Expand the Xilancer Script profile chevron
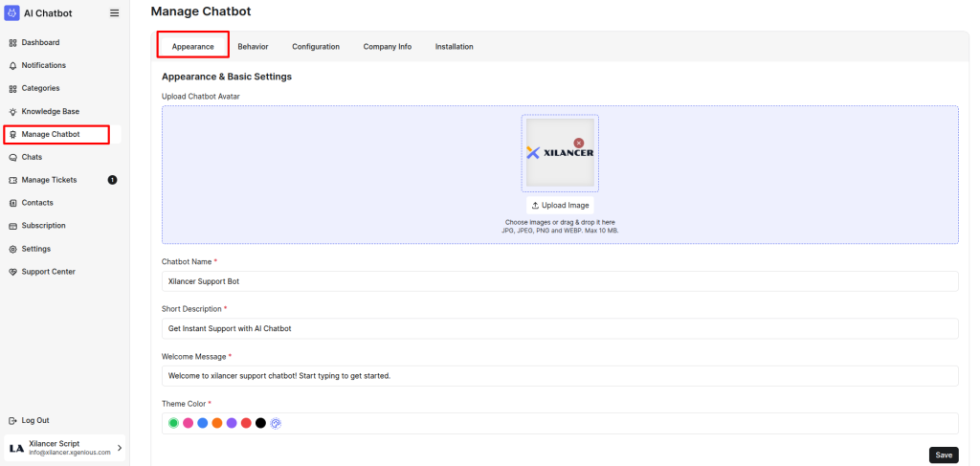This screenshot has height=466, width=980. point(120,448)
